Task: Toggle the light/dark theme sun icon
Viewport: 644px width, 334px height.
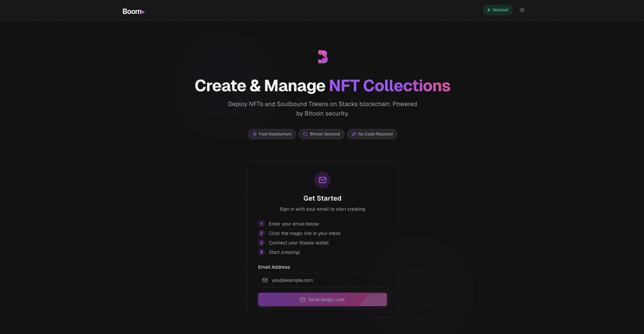Action: (522, 10)
